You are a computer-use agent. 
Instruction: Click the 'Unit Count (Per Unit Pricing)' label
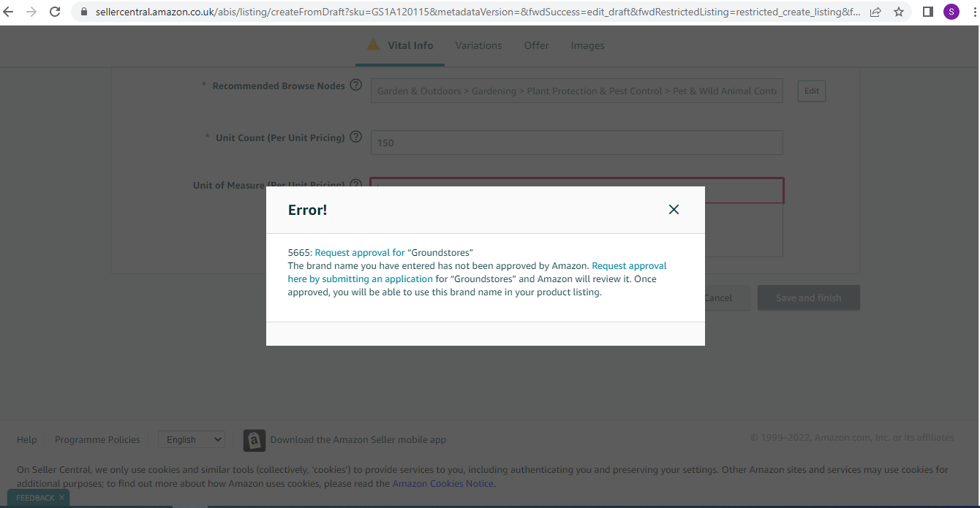click(280, 137)
